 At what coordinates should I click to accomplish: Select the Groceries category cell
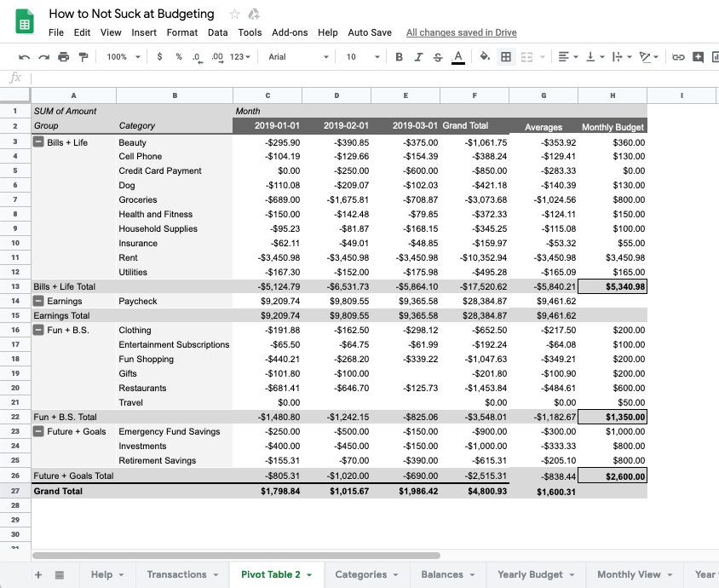click(x=175, y=199)
